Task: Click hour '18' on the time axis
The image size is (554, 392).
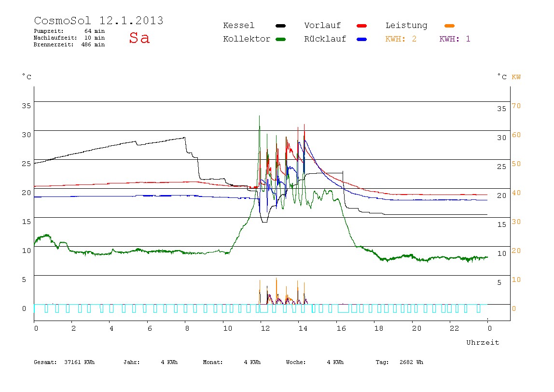Action: coord(379,328)
